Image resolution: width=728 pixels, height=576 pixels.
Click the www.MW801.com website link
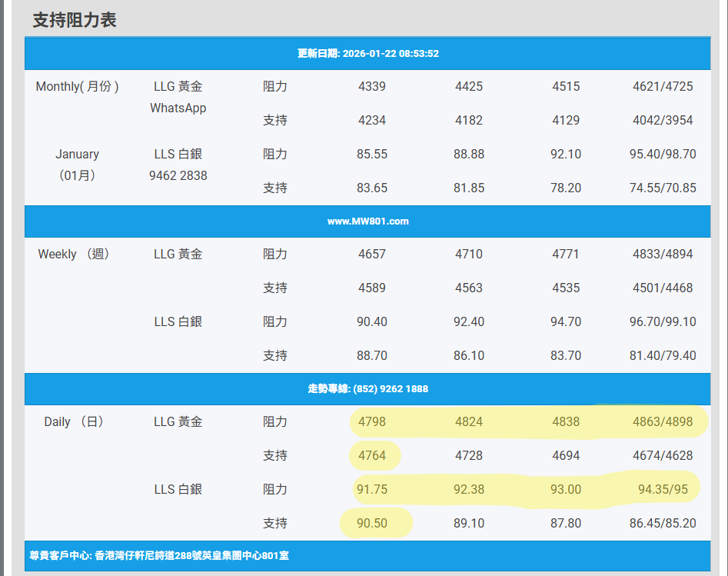[x=367, y=221]
